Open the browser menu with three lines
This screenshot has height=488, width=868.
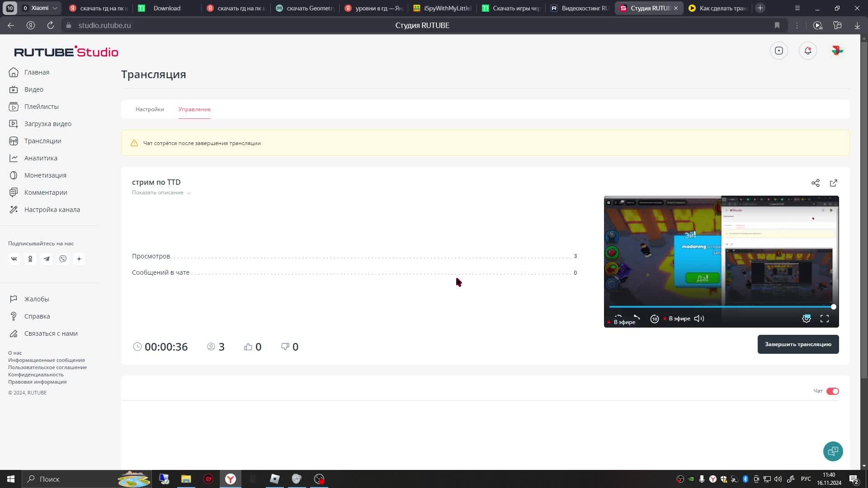click(797, 8)
